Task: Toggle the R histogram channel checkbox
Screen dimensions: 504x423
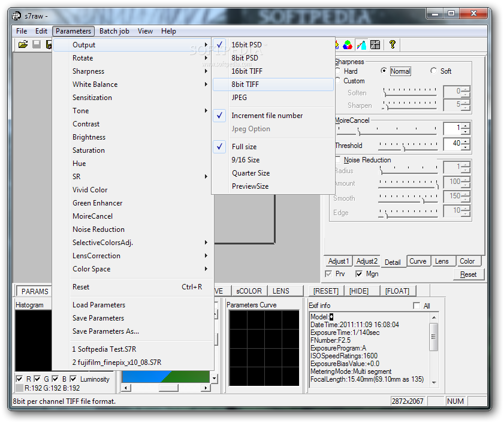Action: pyautogui.click(x=19, y=379)
